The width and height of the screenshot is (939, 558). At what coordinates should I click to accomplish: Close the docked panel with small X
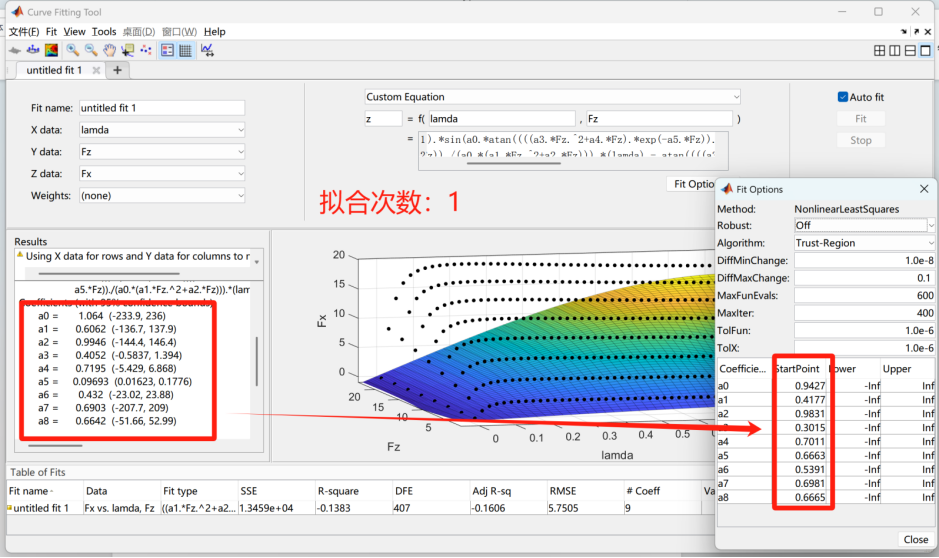928,31
